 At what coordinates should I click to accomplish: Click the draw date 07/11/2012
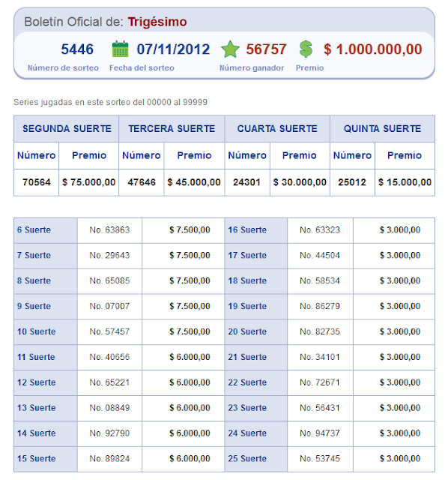pyautogui.click(x=173, y=49)
